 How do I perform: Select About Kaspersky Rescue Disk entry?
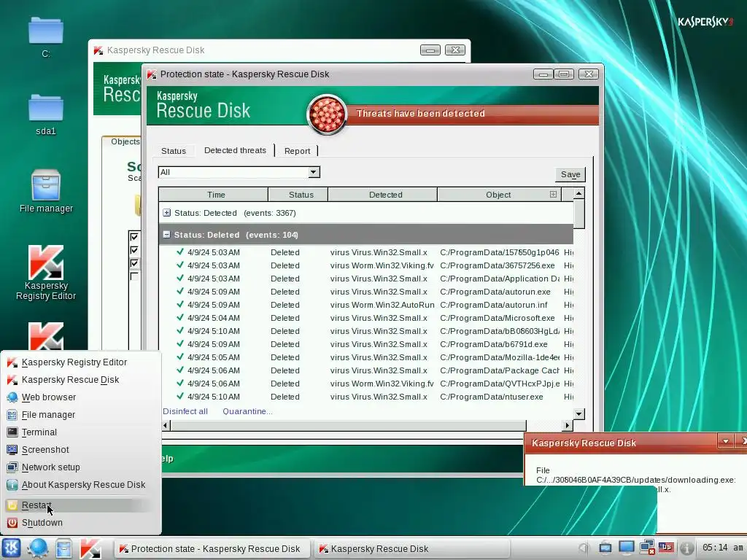click(x=83, y=485)
